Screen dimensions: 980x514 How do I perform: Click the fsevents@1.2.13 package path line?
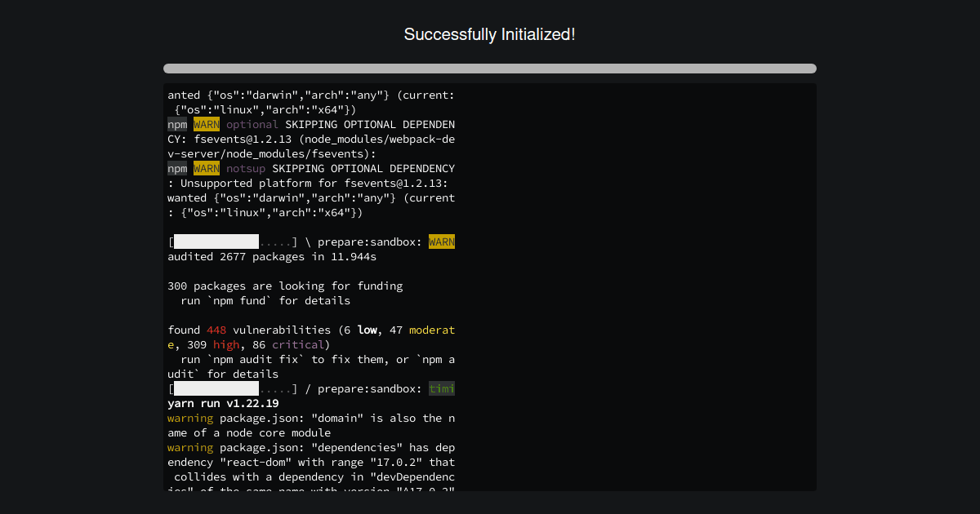click(310, 139)
